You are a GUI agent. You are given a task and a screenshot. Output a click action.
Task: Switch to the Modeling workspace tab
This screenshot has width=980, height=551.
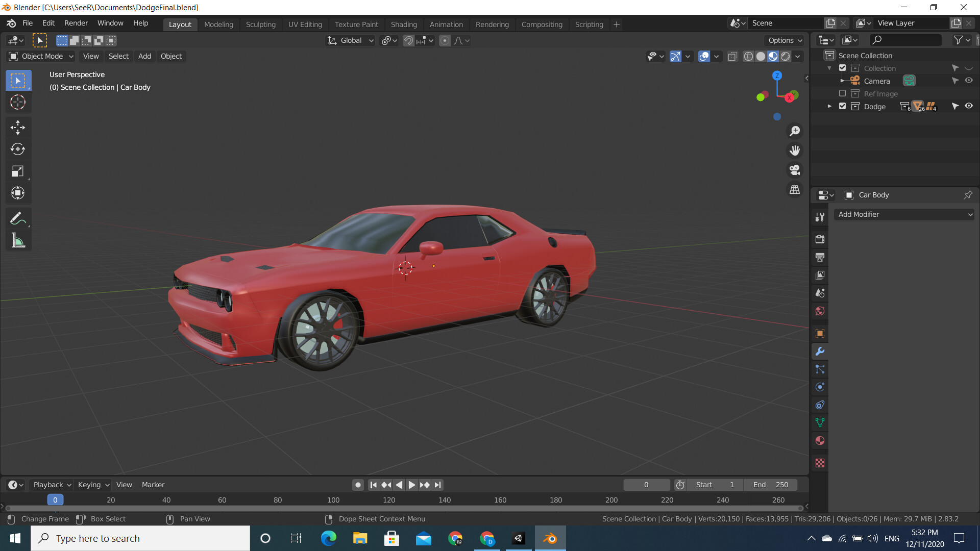(218, 24)
